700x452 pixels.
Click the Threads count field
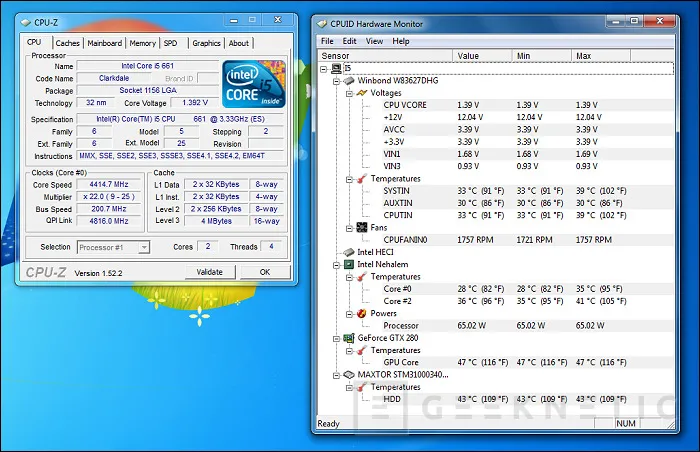click(271, 247)
